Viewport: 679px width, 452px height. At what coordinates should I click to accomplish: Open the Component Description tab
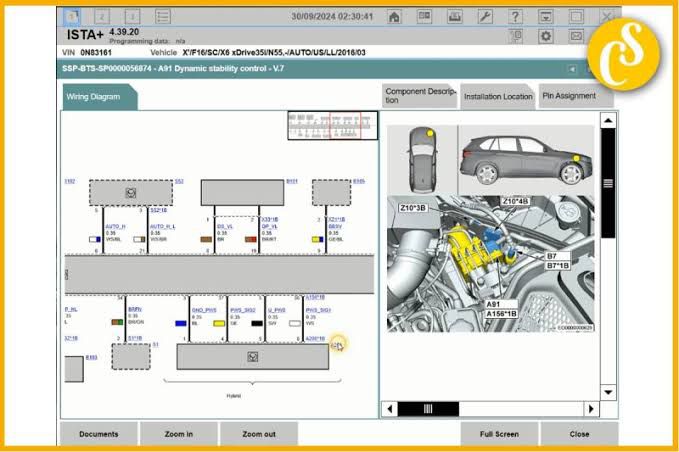(x=420, y=96)
